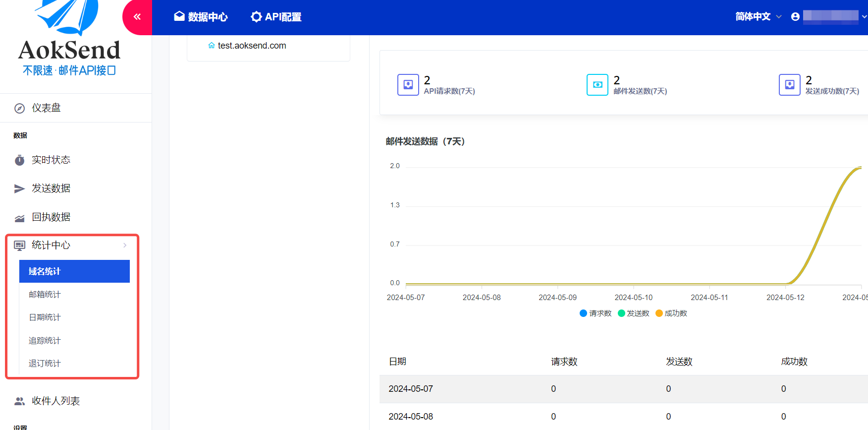Click the user account avatar icon
Screen dimensions: 868x430
795,16
